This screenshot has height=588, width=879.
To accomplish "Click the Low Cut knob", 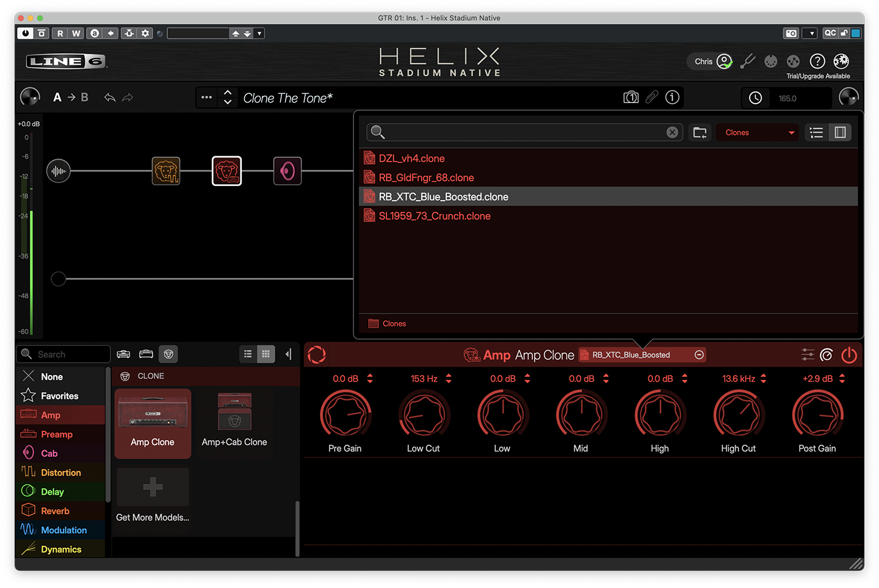I will click(x=424, y=415).
